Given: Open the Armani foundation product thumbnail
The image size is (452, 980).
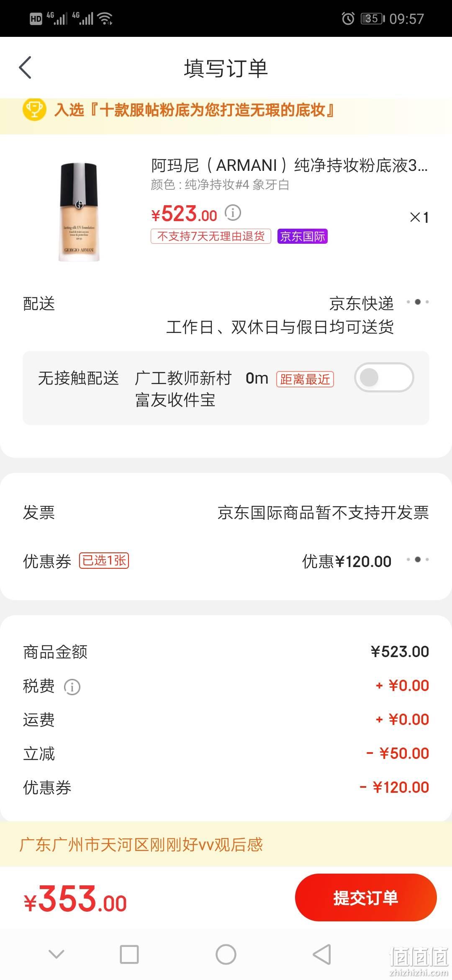Looking at the screenshot, I should tap(79, 212).
